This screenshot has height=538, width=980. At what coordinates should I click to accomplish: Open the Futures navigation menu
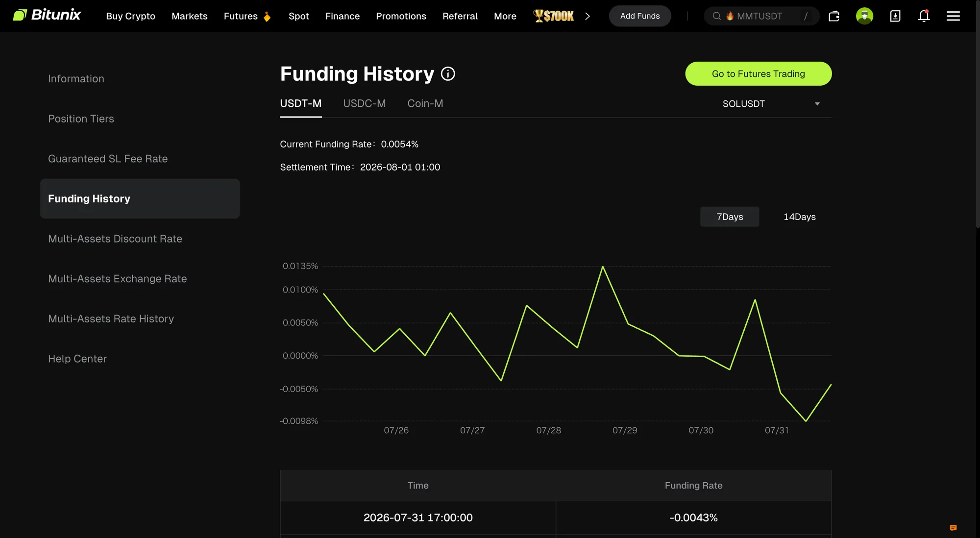pyautogui.click(x=241, y=16)
